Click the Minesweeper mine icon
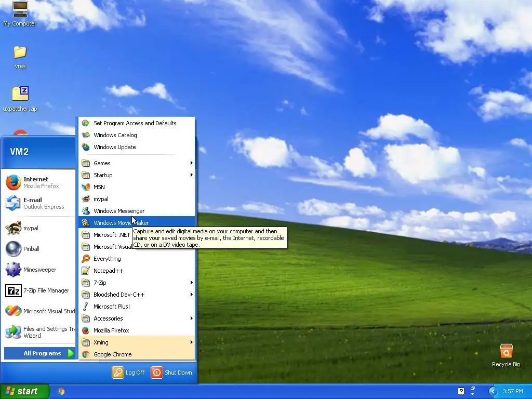 click(13, 270)
